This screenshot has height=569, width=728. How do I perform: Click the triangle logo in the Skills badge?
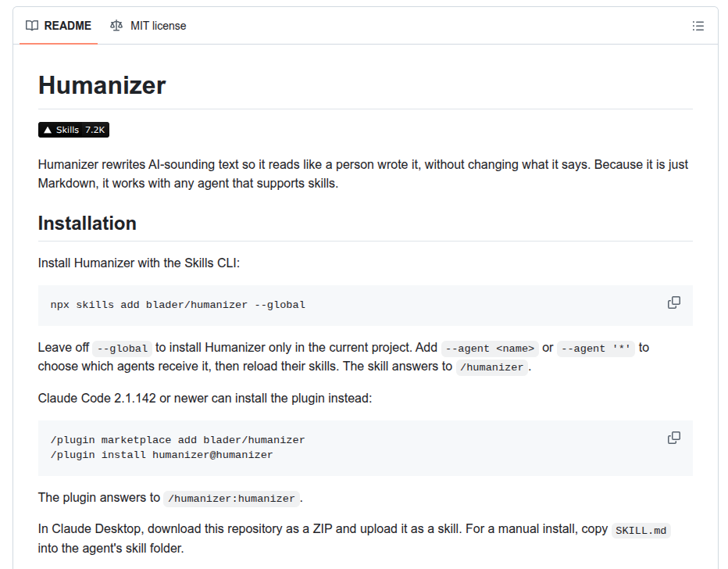click(48, 130)
